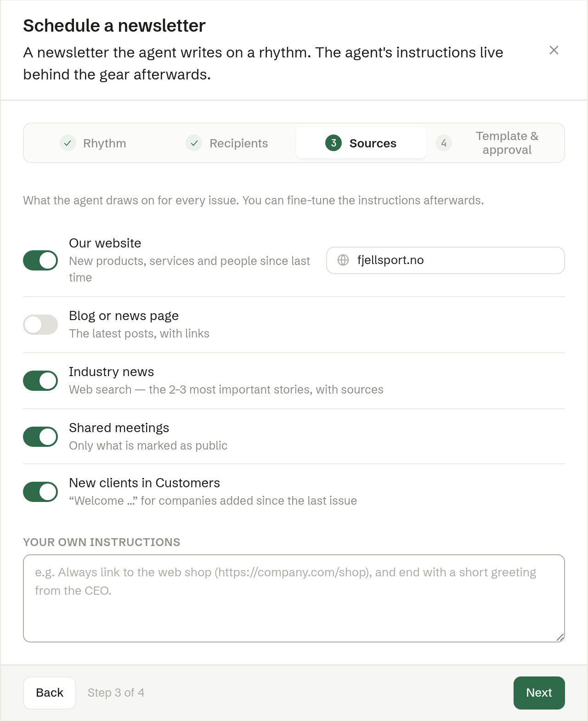Open the Recipients step tab

click(x=227, y=143)
